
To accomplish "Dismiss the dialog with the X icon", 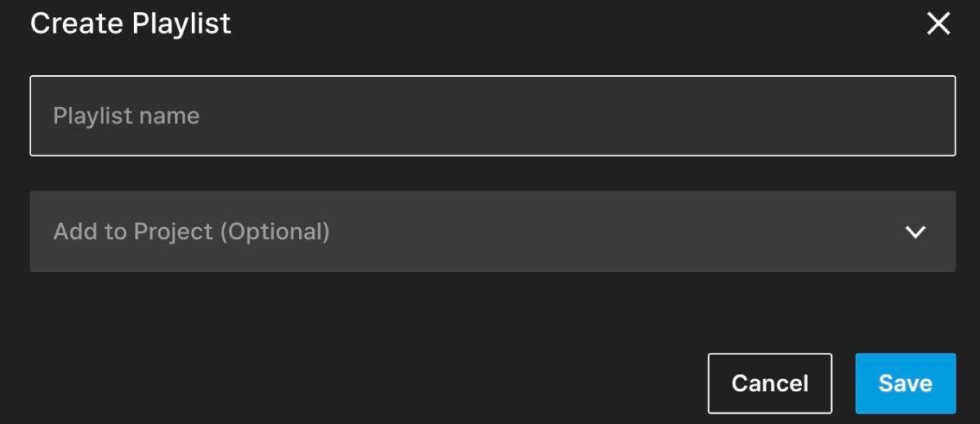I will click(938, 24).
